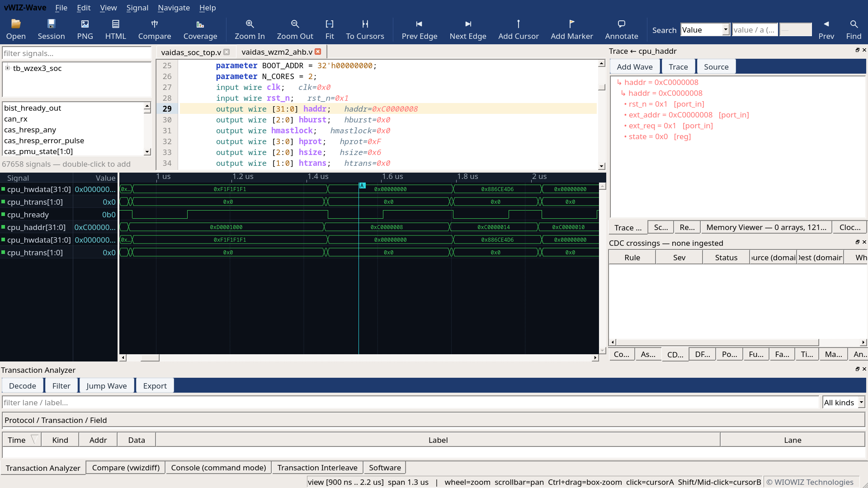Click the Find search icon
868x488 pixels.
point(854,29)
